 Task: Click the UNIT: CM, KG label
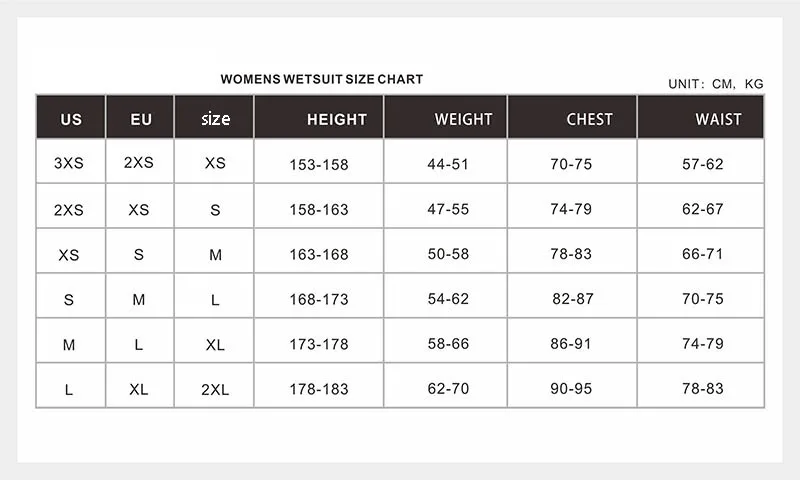[716, 84]
